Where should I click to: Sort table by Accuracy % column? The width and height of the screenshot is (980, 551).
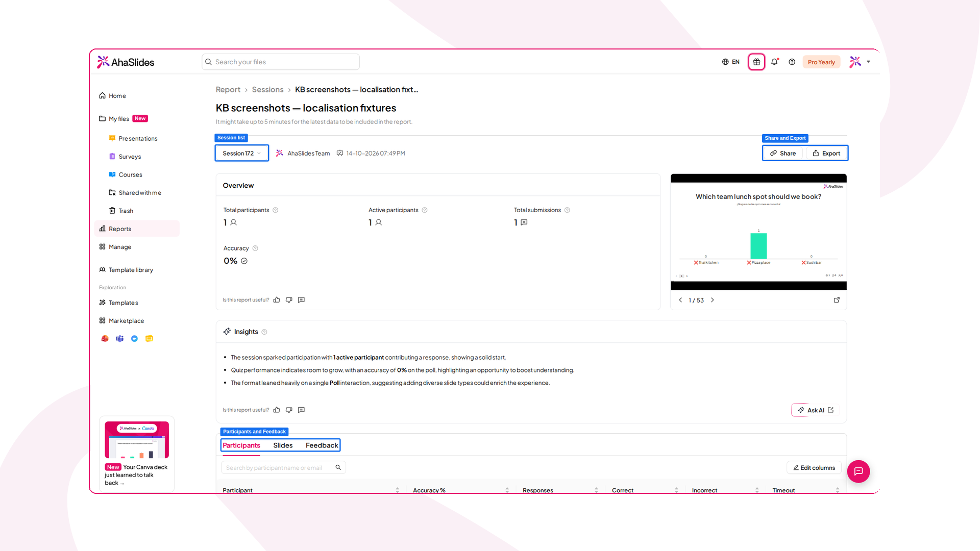click(507, 490)
